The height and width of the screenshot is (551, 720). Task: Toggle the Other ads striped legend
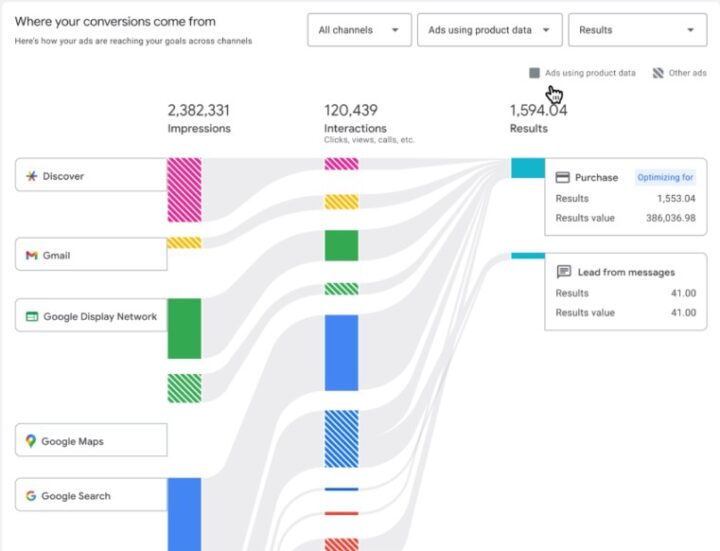[x=680, y=73]
